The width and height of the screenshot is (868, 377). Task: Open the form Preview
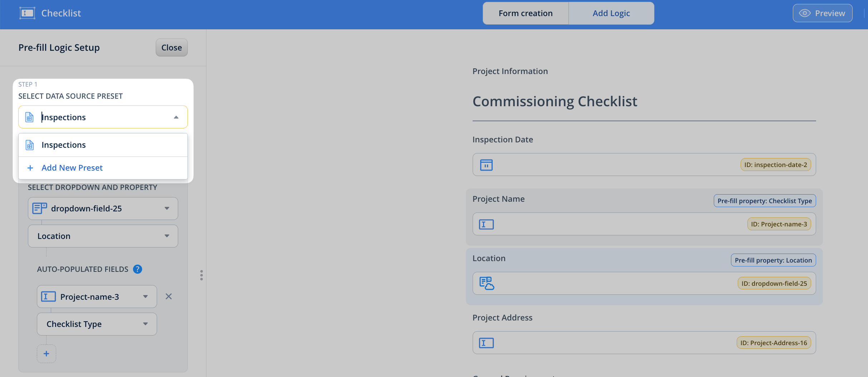[822, 13]
